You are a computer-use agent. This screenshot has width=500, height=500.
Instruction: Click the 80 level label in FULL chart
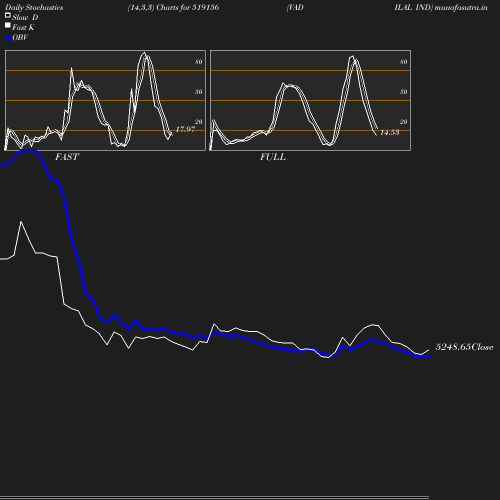point(404,62)
